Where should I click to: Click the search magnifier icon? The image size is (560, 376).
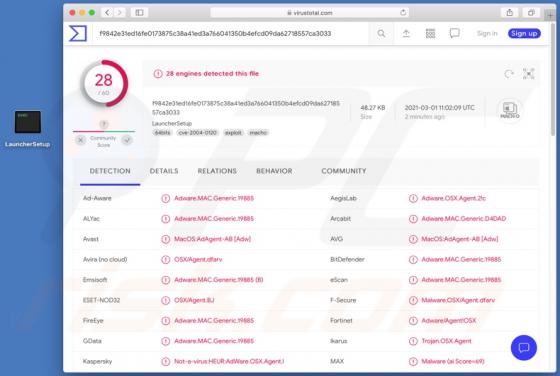pos(381,34)
